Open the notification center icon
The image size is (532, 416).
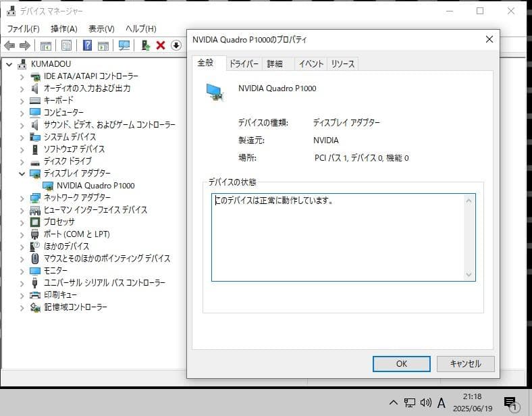pos(510,404)
